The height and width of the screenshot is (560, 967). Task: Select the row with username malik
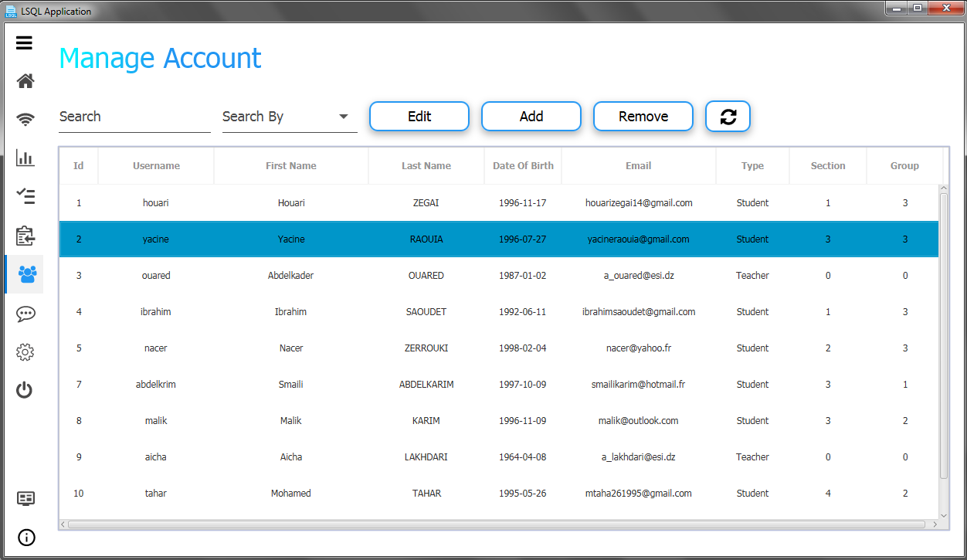pos(499,421)
